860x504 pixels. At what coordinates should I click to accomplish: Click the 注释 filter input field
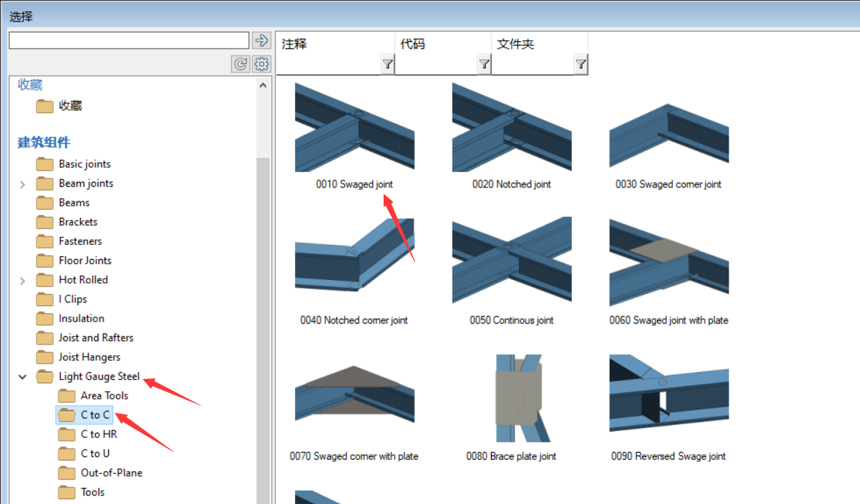[x=328, y=65]
